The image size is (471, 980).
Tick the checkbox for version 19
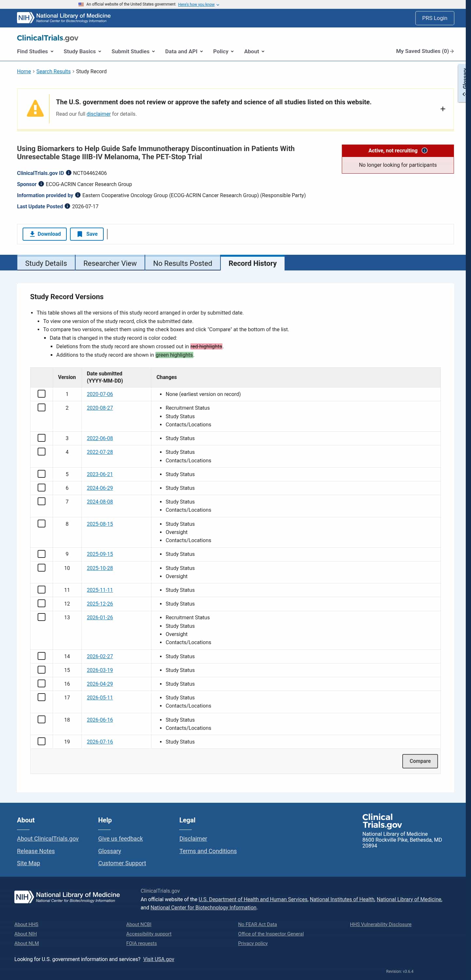click(42, 742)
